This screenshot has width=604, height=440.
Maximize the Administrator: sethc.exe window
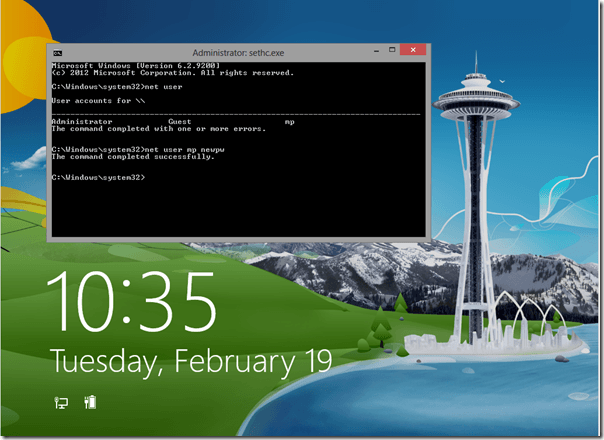click(x=392, y=50)
